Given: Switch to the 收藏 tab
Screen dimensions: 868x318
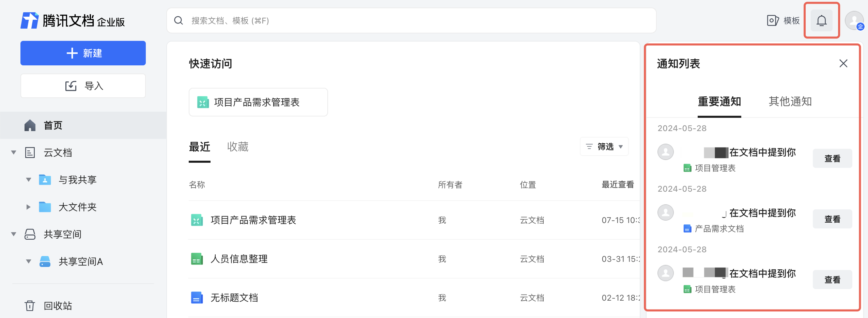Looking at the screenshot, I should (x=237, y=147).
